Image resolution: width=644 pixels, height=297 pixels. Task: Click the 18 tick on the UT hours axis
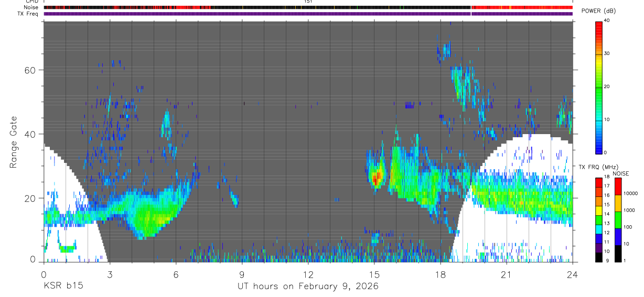click(x=440, y=274)
